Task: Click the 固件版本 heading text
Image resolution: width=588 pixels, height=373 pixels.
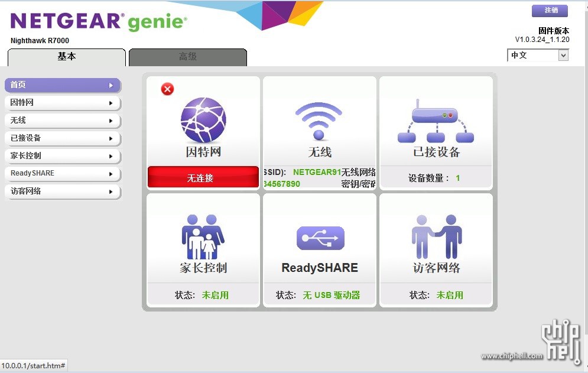Action: [554, 31]
